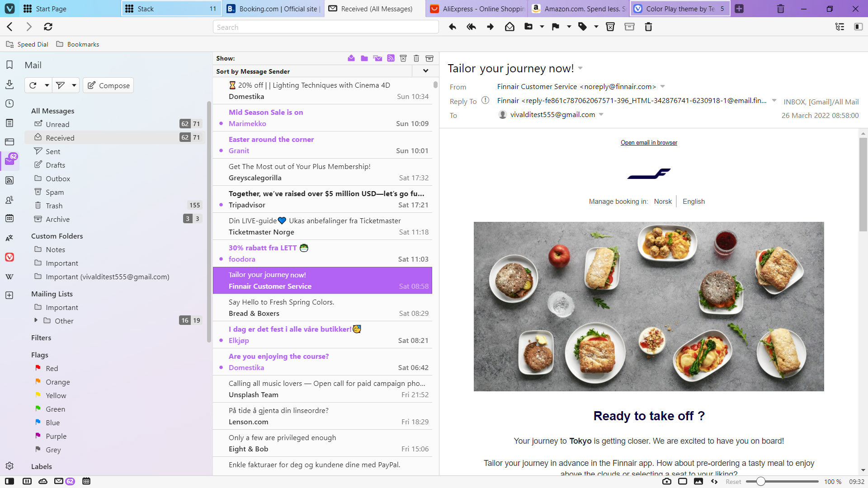Delete the message with toolbar trash icon
This screenshot has height=488, width=868.
(648, 27)
